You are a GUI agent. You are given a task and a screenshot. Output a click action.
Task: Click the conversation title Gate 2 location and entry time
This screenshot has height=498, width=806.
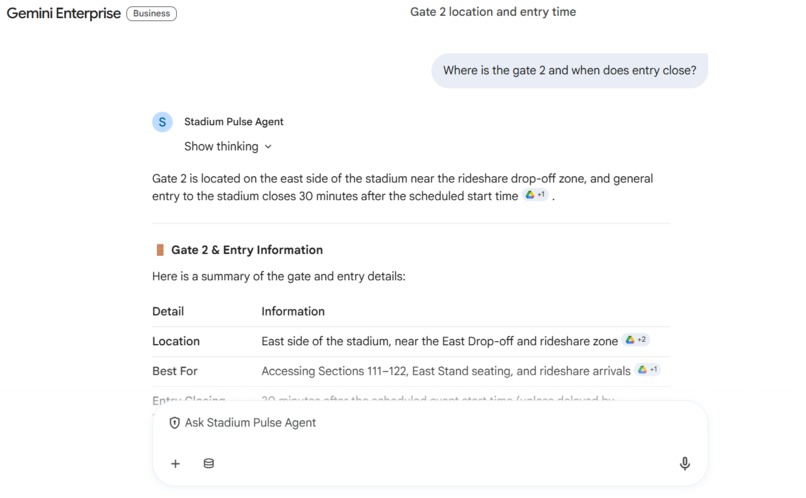(493, 12)
